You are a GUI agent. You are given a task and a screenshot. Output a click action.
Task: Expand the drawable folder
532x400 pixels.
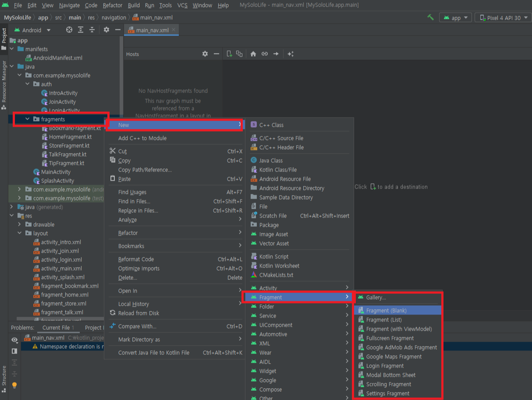pyautogui.click(x=20, y=225)
